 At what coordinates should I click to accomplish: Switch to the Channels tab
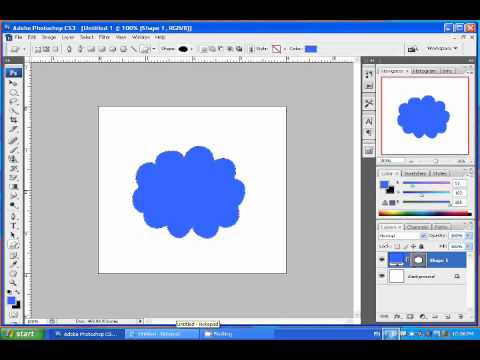coord(418,227)
